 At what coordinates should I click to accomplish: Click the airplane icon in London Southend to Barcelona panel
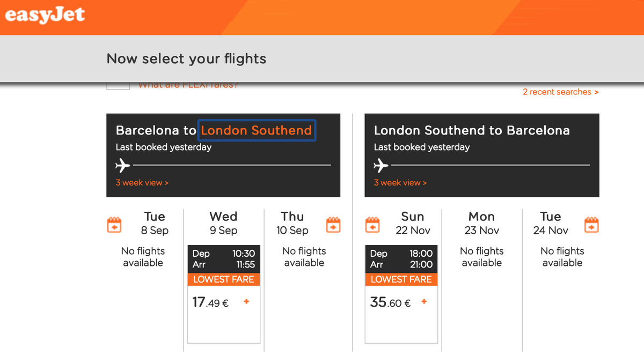click(381, 165)
